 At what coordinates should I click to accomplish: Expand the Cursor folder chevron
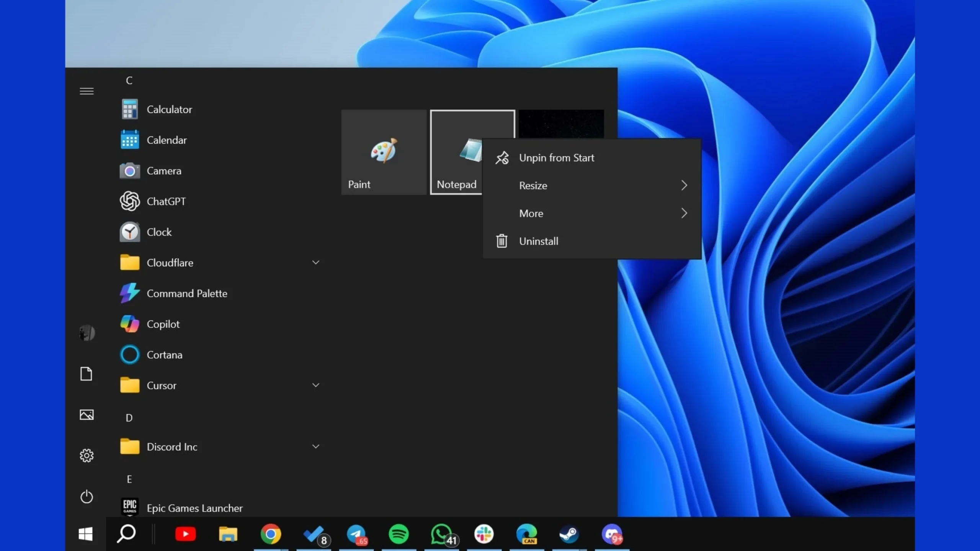tap(316, 385)
